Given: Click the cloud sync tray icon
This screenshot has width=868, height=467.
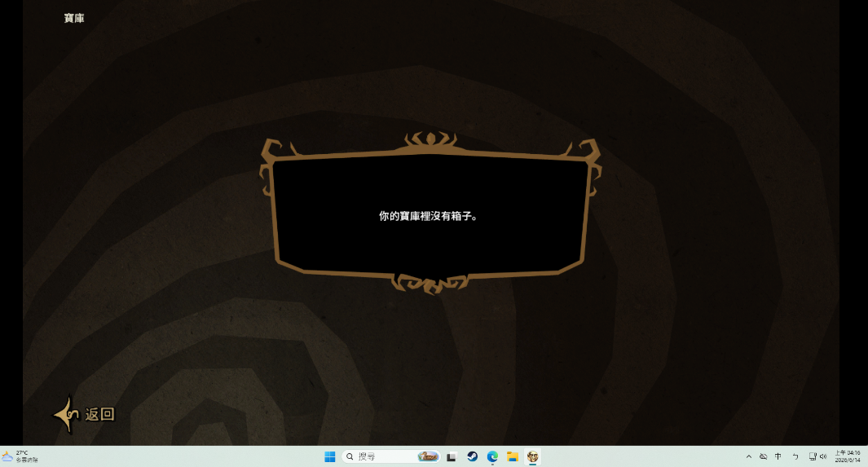Looking at the screenshot, I should [764, 456].
